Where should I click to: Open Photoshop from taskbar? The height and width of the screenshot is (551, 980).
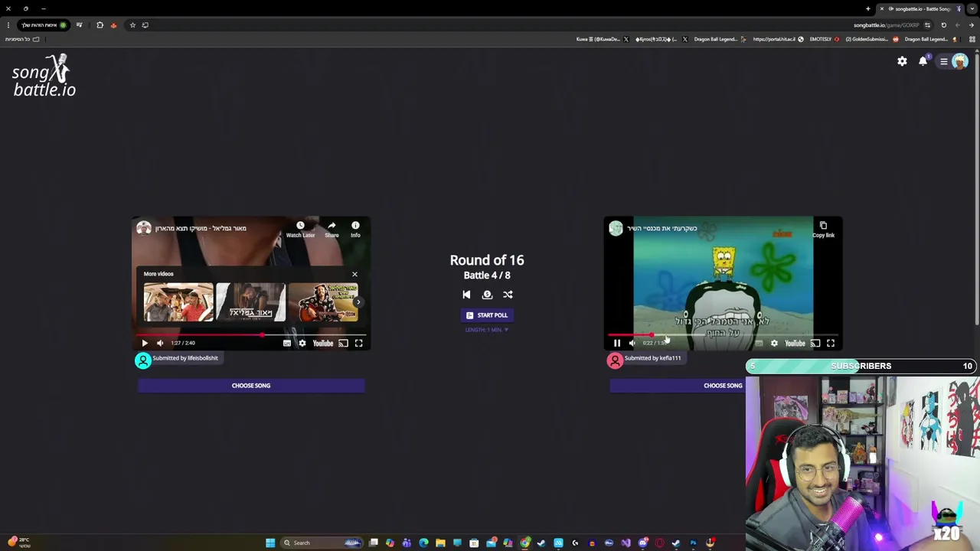pyautogui.click(x=693, y=543)
